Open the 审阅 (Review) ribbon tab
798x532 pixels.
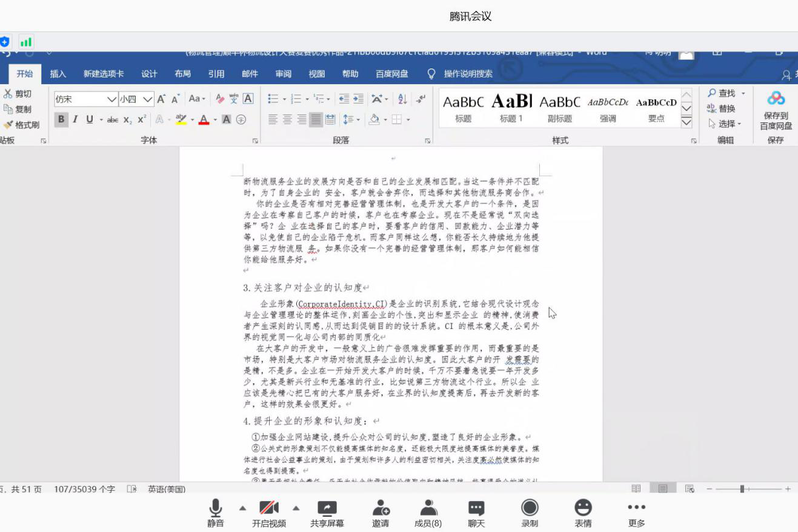coord(283,74)
